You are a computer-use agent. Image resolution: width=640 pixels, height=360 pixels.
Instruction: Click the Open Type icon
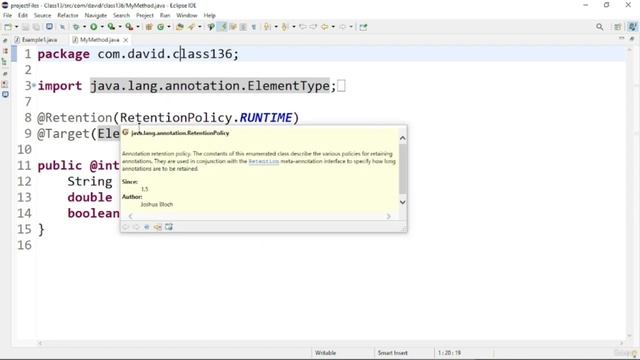pos(180,27)
